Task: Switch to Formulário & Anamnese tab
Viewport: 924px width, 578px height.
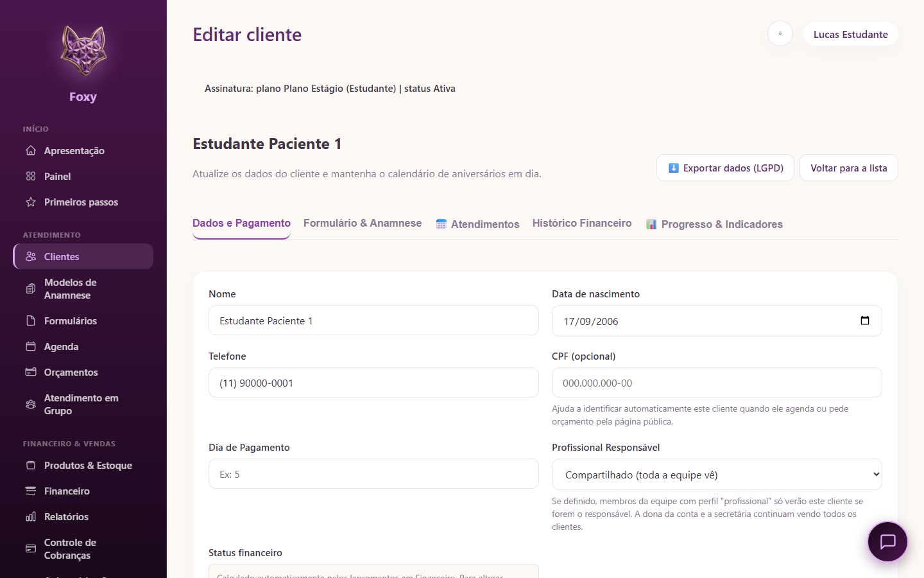Action: tap(363, 223)
